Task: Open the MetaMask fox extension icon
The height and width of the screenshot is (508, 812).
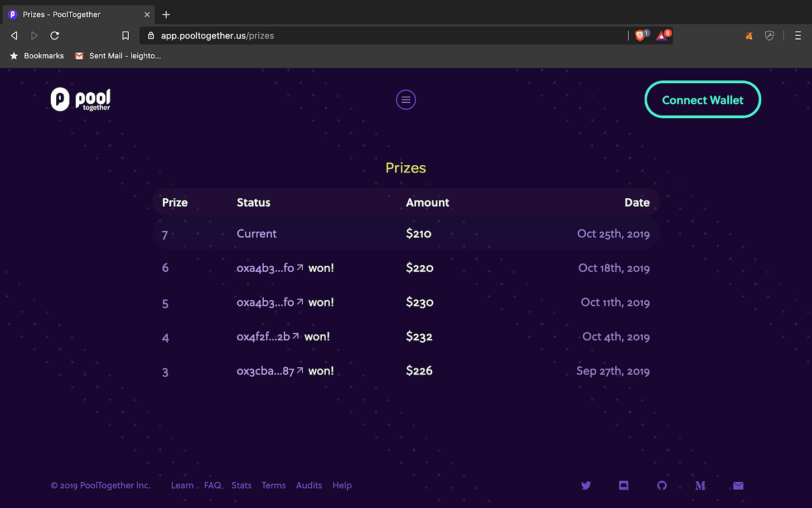Action: coord(749,36)
